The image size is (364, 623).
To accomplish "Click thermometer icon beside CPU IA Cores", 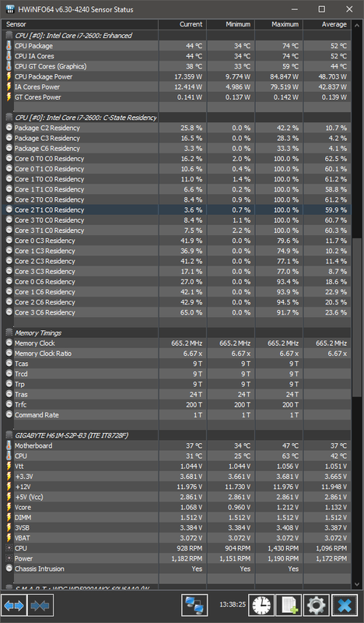I will (x=9, y=56).
